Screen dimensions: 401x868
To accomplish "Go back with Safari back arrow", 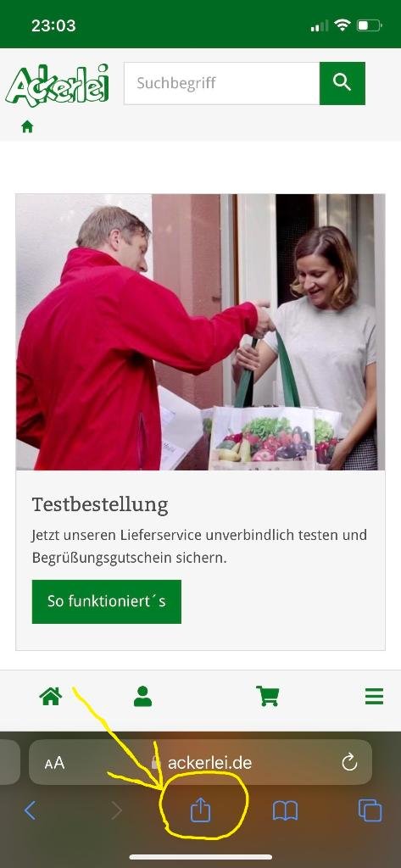I will pos(30,810).
